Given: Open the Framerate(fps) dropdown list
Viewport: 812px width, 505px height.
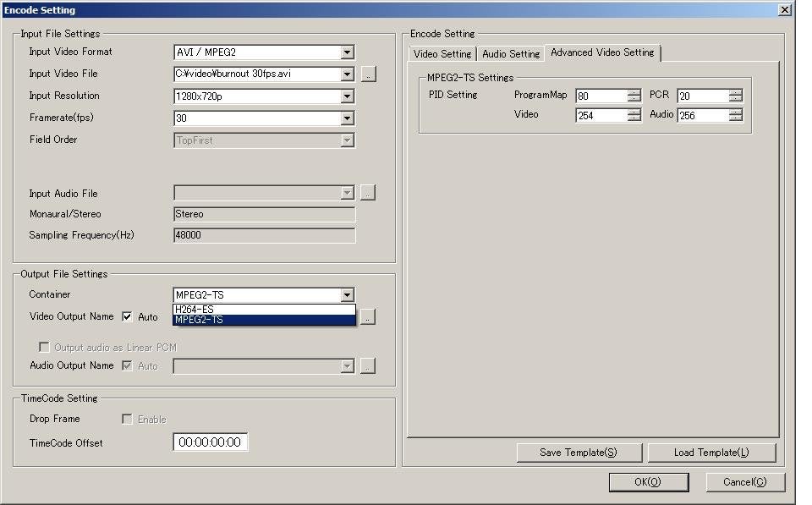Looking at the screenshot, I should click(x=347, y=118).
